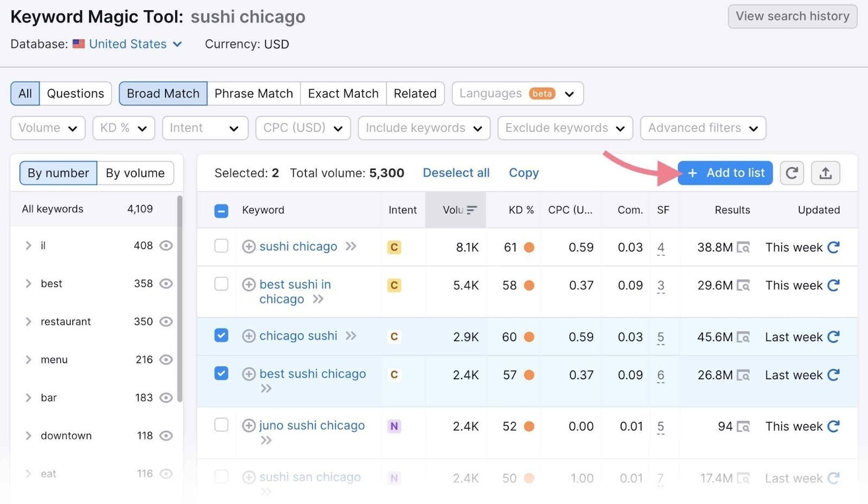The width and height of the screenshot is (868, 504).
Task: Open double-arrow icon after best sushi in chicago
Action: 318,299
